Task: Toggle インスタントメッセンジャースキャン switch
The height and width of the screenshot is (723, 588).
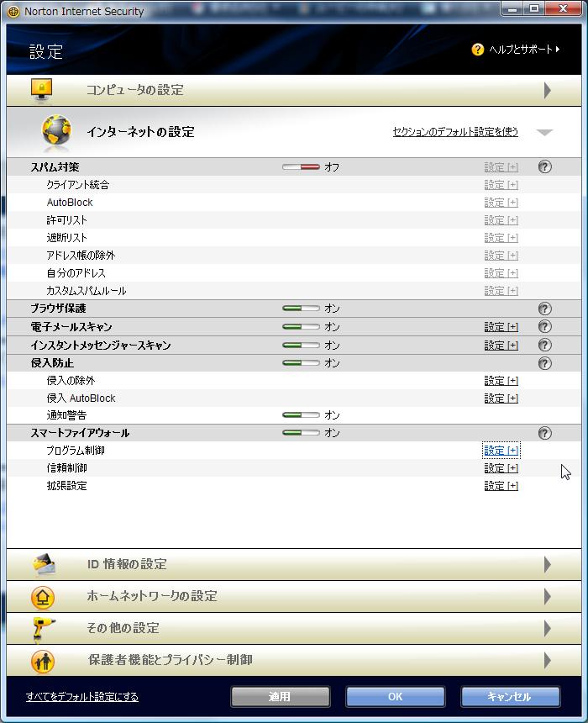Action: point(301,345)
